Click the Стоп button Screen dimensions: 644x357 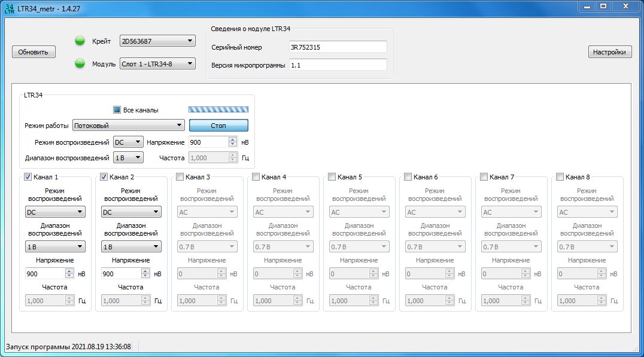coord(218,125)
